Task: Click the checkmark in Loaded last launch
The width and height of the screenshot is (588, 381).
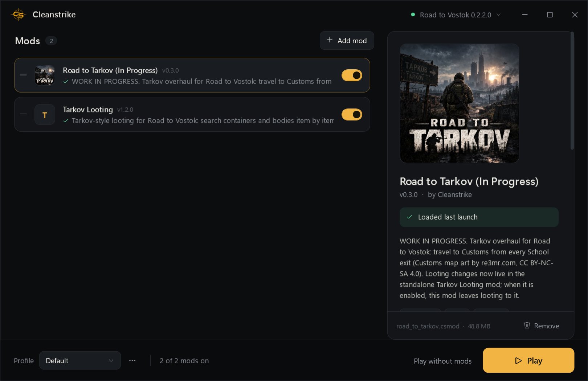Action: 409,217
